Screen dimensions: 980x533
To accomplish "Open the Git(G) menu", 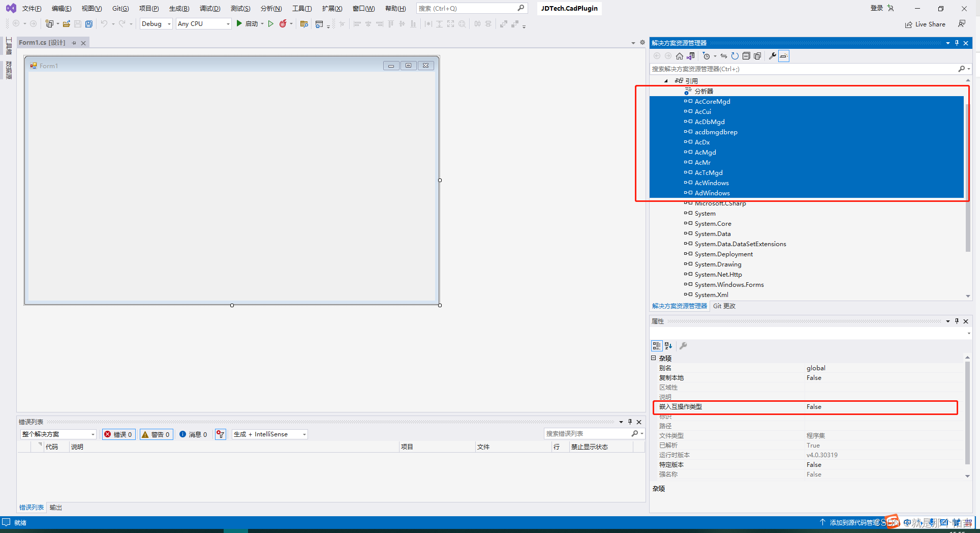I will 120,8.
